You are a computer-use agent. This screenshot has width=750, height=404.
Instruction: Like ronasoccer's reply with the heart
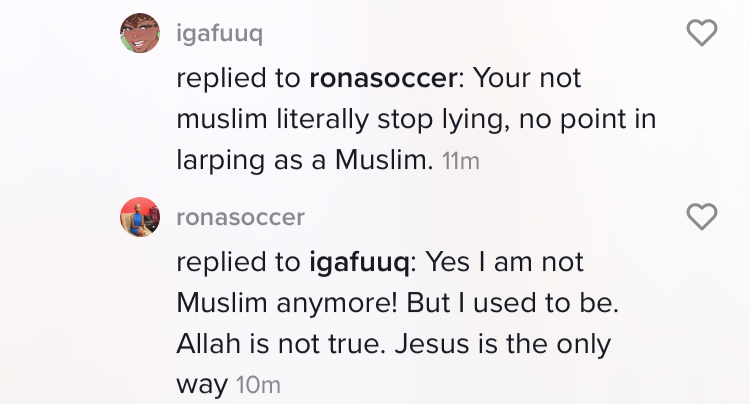[x=704, y=216]
